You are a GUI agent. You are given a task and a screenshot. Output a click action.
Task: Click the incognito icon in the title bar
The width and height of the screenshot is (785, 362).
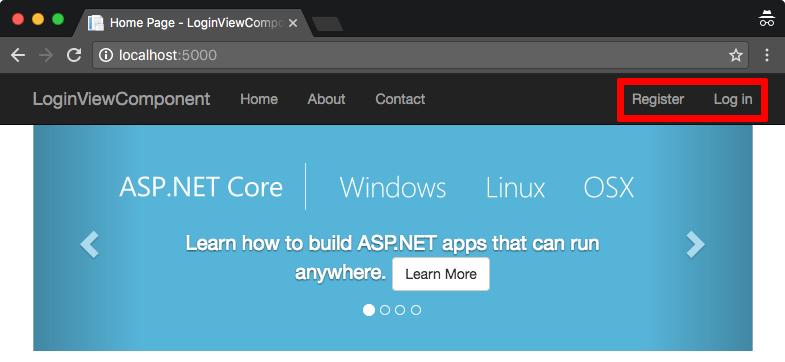click(x=766, y=18)
